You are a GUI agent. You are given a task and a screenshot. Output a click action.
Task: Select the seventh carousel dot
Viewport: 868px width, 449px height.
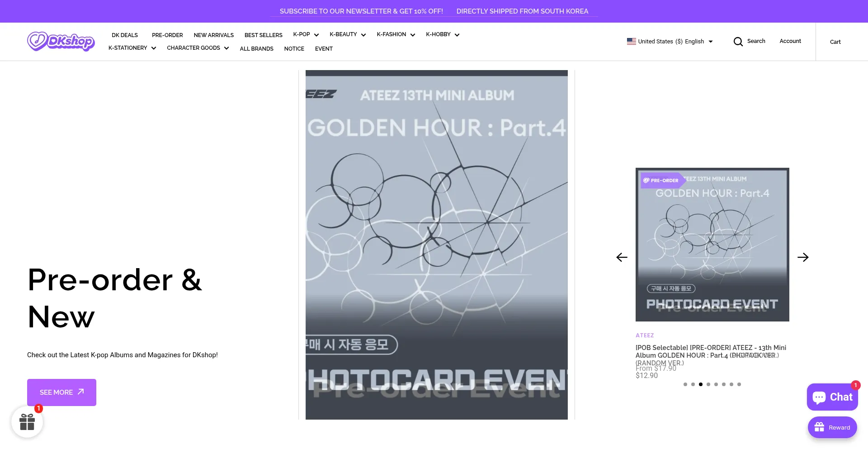point(731,384)
